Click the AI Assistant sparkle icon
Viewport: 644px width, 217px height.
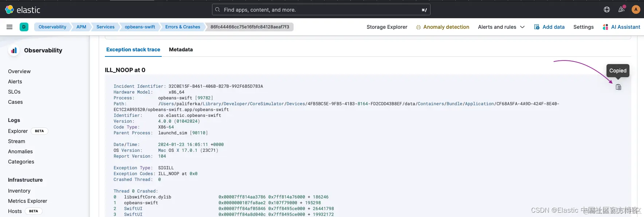605,27
